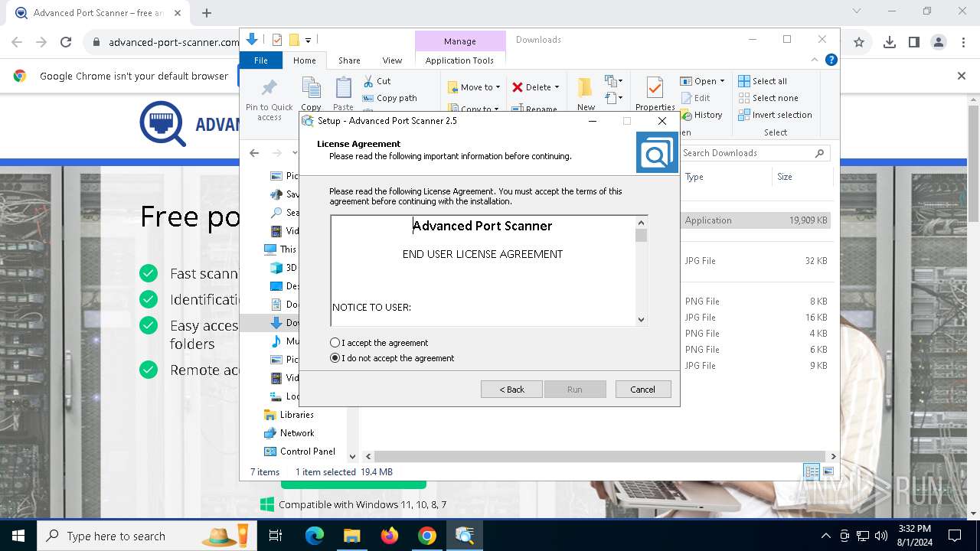Click the Manage contextual tab
The image size is (980, 551).
point(459,41)
